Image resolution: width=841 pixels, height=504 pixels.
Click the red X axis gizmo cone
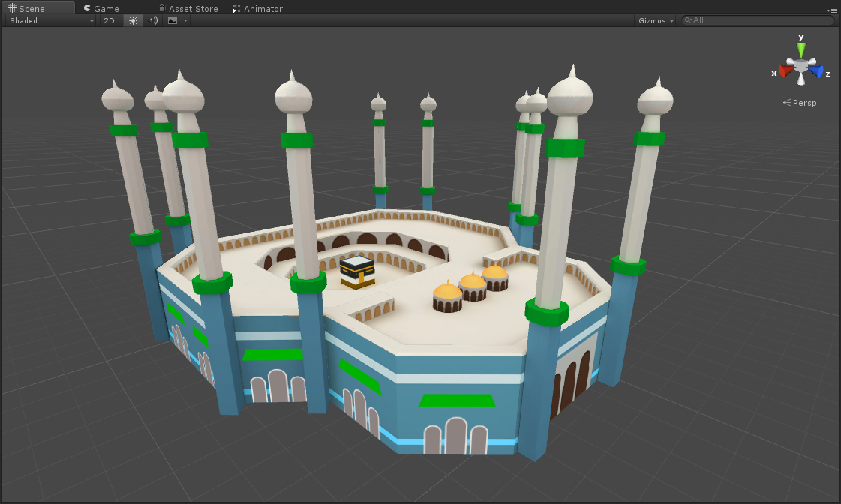pyautogui.click(x=785, y=70)
